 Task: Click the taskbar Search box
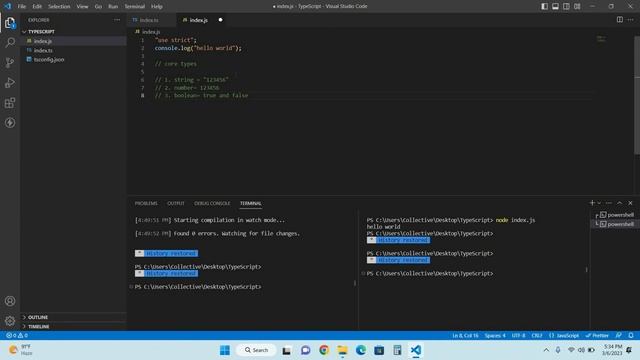pos(256,350)
